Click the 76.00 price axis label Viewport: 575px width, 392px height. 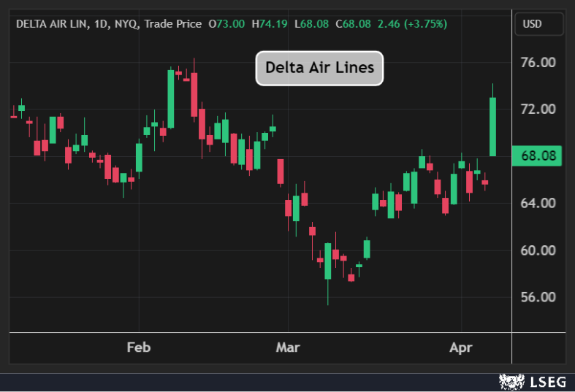[x=537, y=62]
